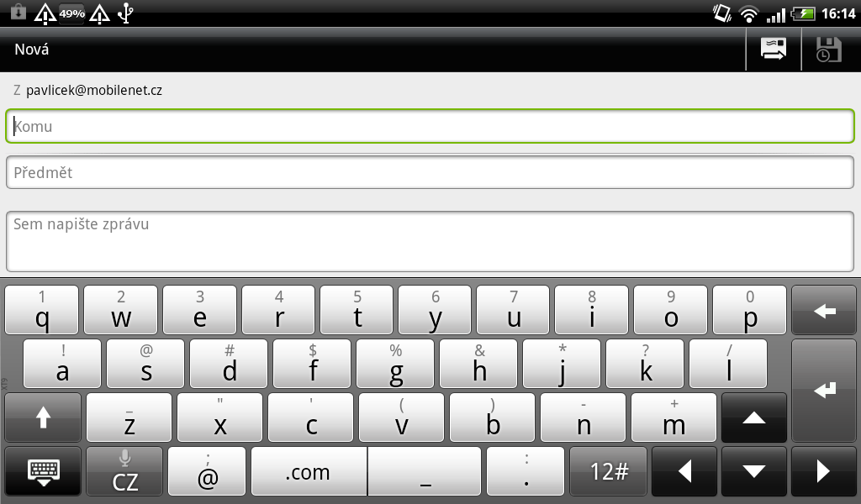This screenshot has height=504, width=861.
Task: Tap the enter return key
Action: click(824, 391)
